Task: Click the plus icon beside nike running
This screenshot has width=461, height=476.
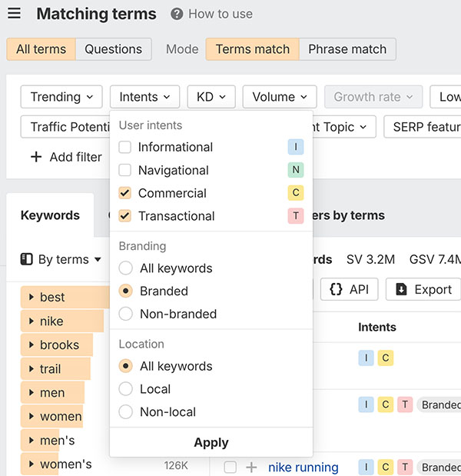Action: pos(251,468)
